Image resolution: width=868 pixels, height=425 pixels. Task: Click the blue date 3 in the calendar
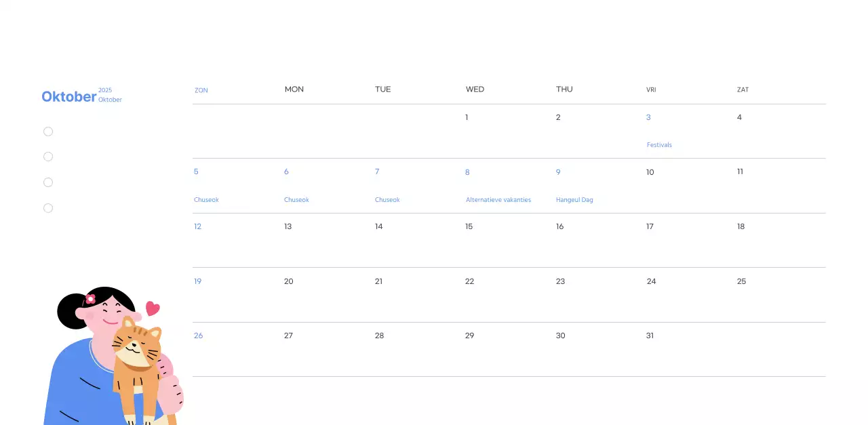[648, 117]
